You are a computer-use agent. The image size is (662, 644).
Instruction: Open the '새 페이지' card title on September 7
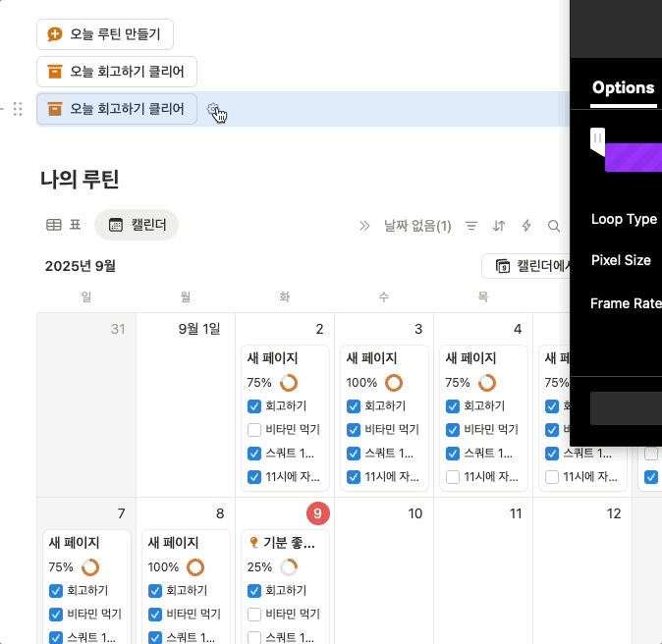coord(74,543)
